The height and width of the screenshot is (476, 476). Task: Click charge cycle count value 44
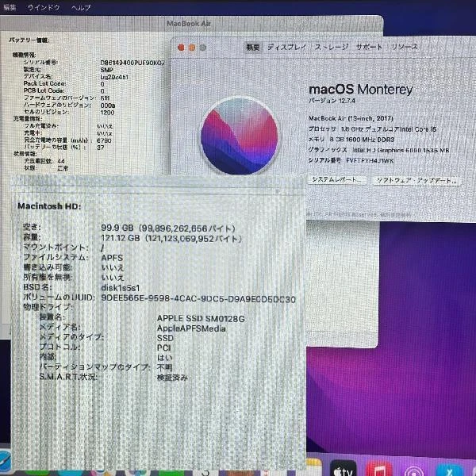pyautogui.click(x=61, y=161)
